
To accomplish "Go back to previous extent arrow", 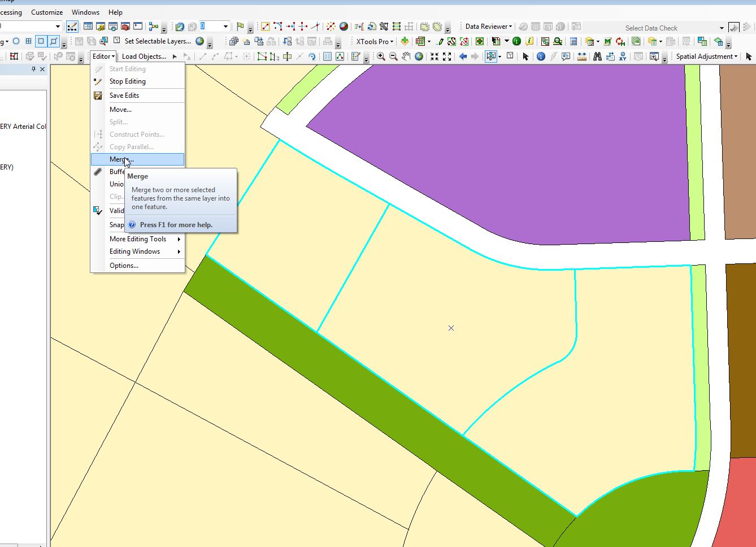I will tap(463, 57).
